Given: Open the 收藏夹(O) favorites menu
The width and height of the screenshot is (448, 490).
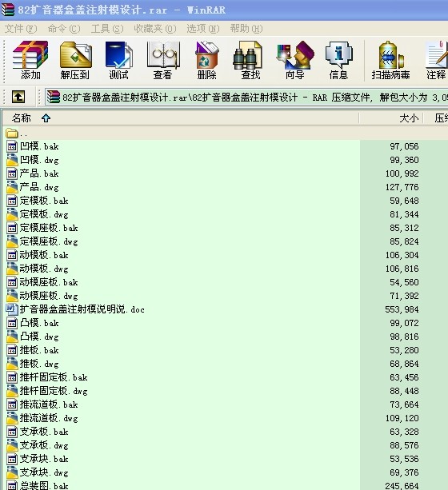Looking at the screenshot, I should (155, 29).
